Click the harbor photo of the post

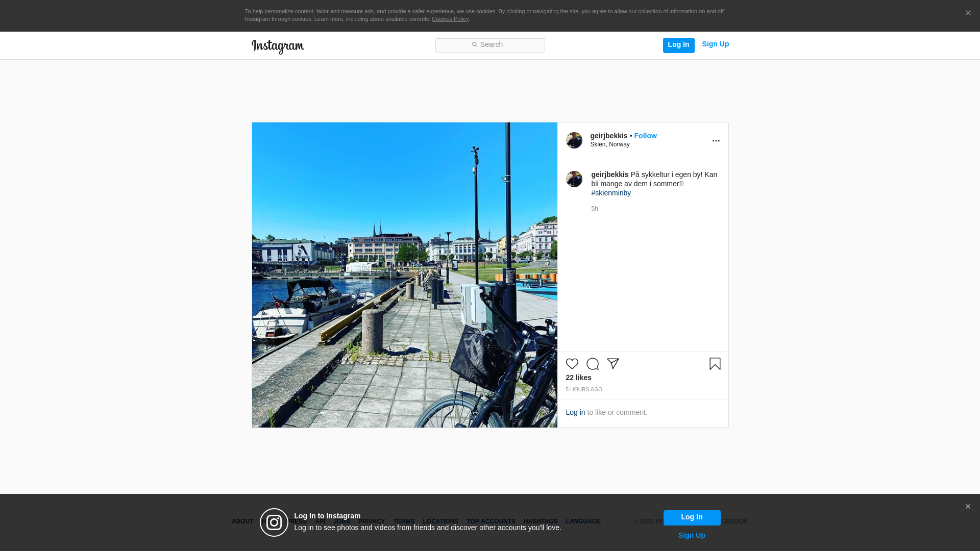coord(404,275)
